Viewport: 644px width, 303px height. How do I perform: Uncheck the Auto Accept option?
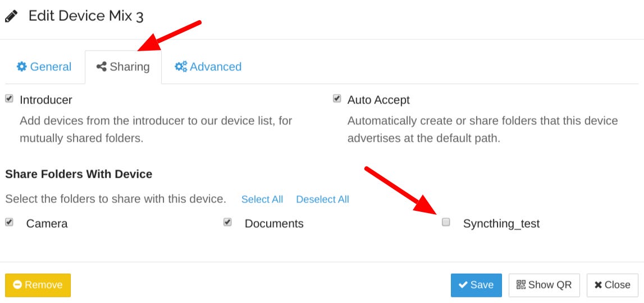(337, 99)
